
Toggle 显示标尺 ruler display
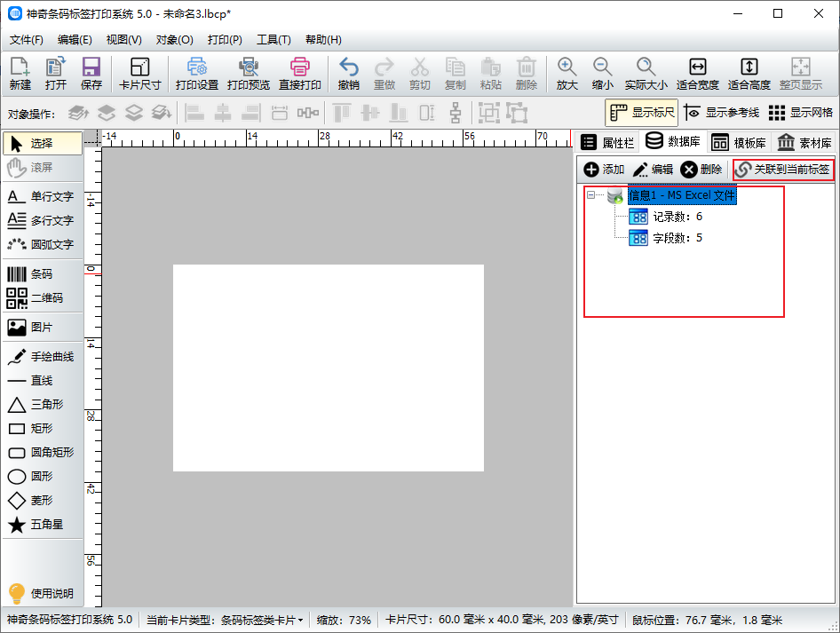click(642, 113)
